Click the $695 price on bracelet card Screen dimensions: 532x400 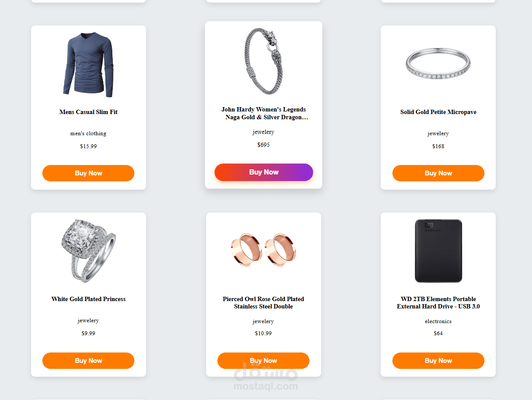coord(264,145)
